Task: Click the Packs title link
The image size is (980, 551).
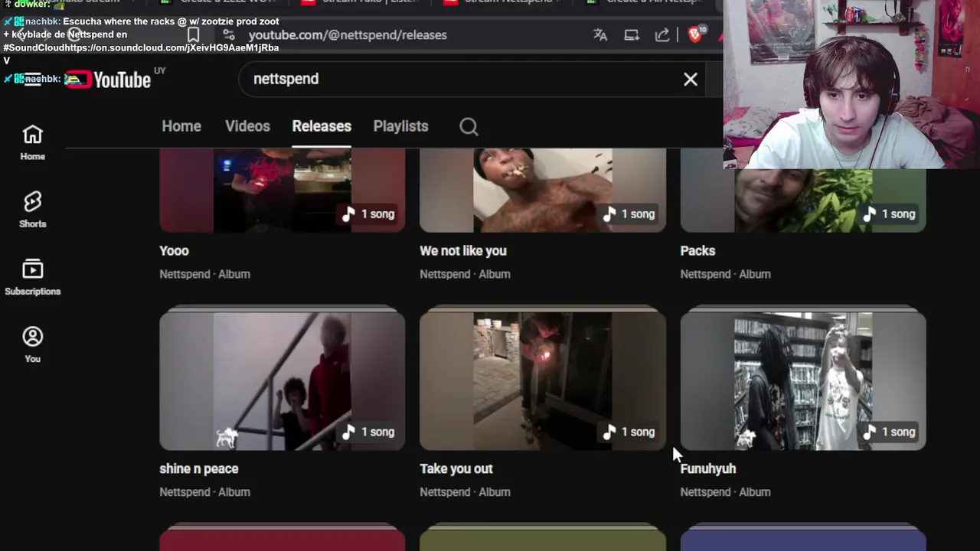Action: point(697,250)
